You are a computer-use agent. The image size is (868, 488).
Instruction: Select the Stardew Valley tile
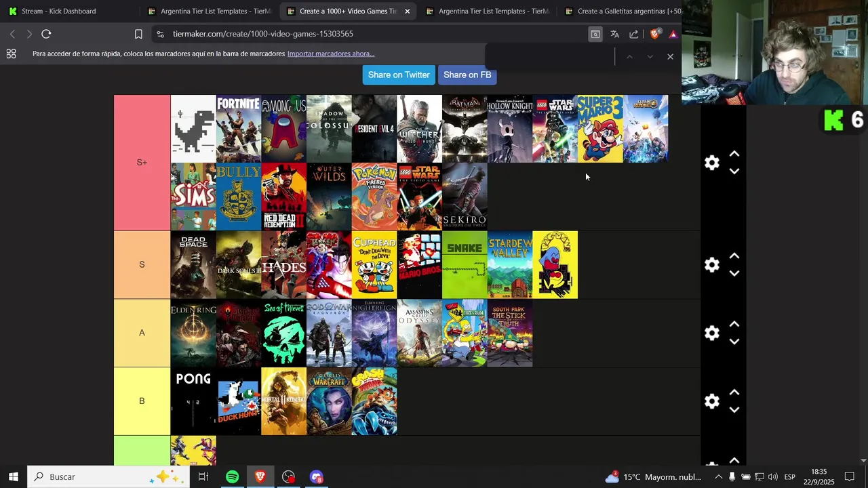[x=510, y=265]
